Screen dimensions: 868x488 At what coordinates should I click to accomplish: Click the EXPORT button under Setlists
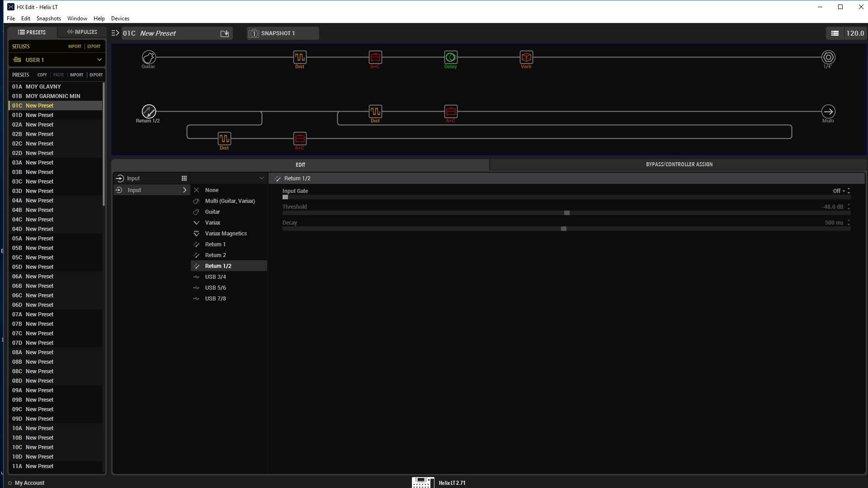[94, 47]
